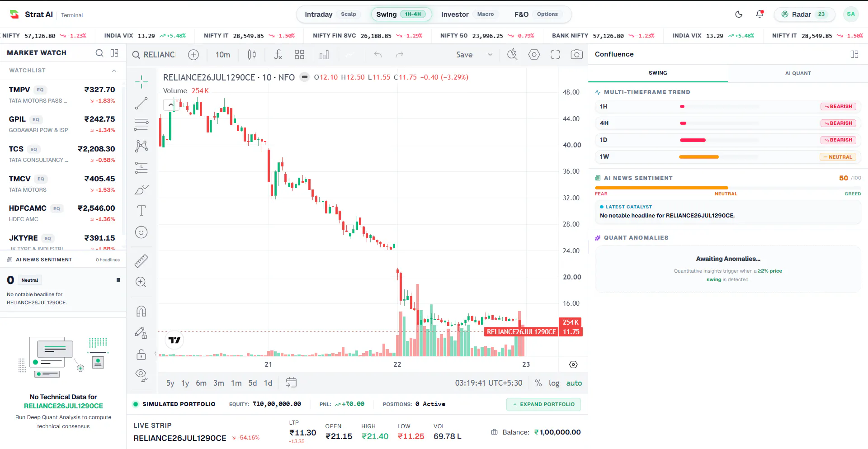
Task: Add symbol to compare with plus icon
Action: 193,55
